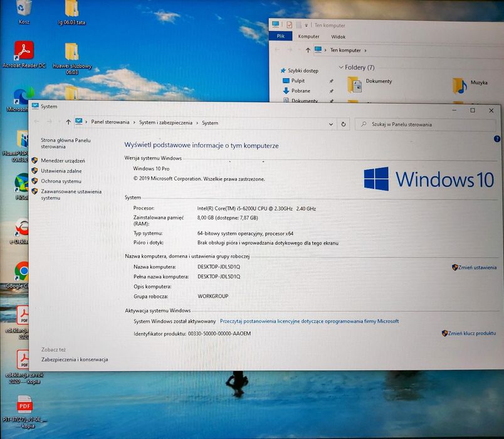Click '8,00 GB (dostępne: 7,87 GB)' RAM value

tap(228, 218)
